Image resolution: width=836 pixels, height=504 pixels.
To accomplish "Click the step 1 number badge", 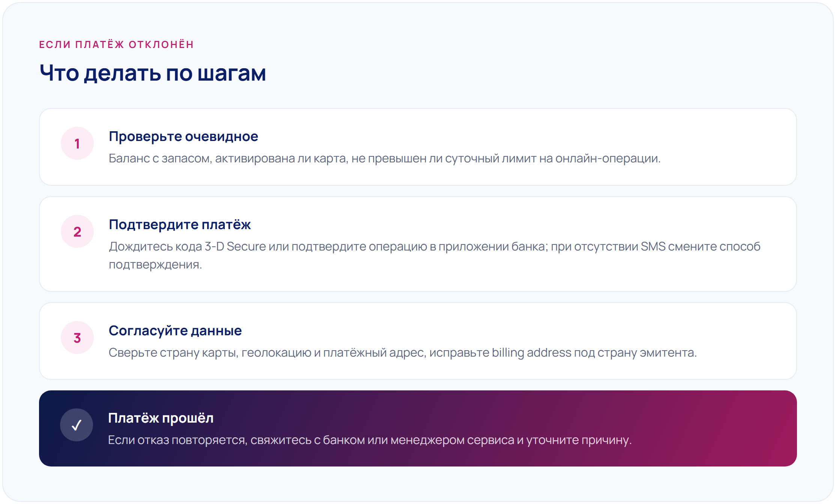I will tap(77, 143).
